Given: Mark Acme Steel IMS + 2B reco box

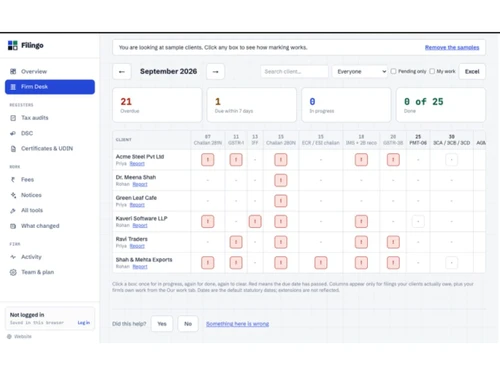Looking at the screenshot, I should point(361,160).
